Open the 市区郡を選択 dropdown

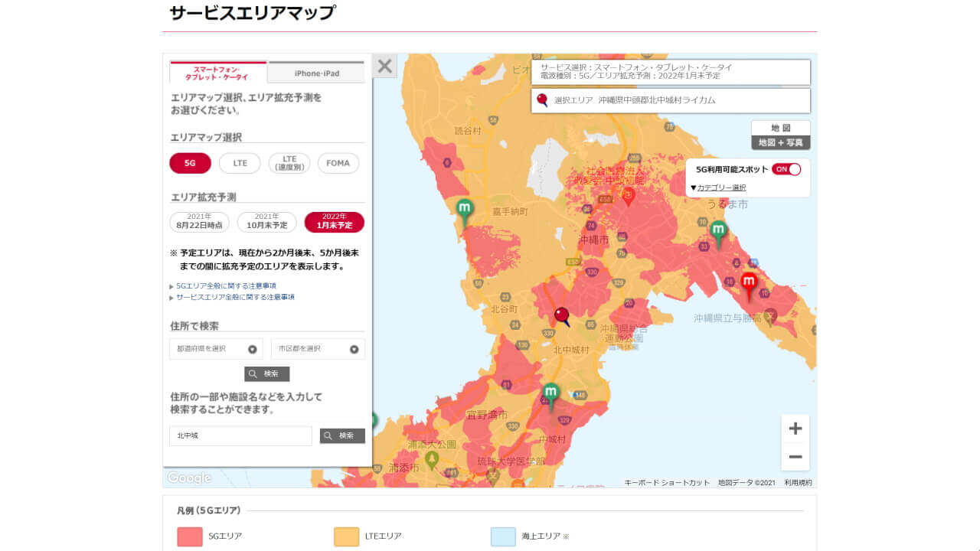pos(318,348)
